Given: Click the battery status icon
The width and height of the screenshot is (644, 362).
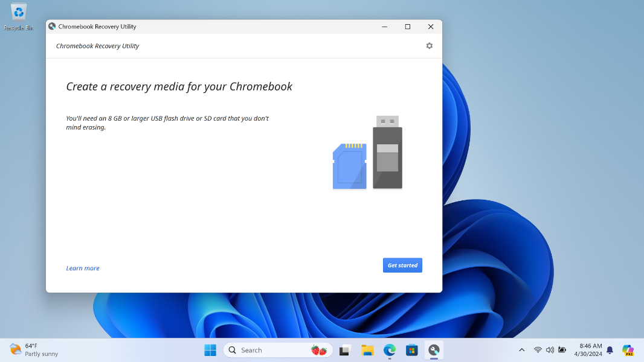Looking at the screenshot, I should tap(562, 350).
